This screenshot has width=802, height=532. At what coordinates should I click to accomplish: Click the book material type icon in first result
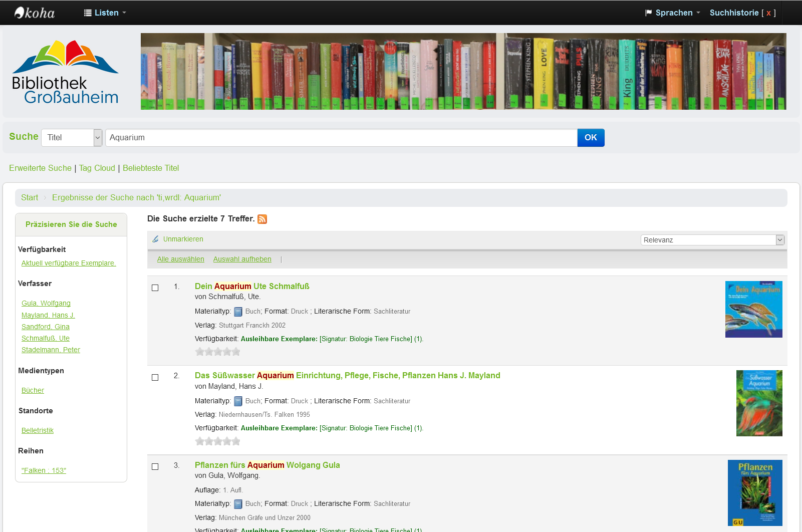coord(238,312)
